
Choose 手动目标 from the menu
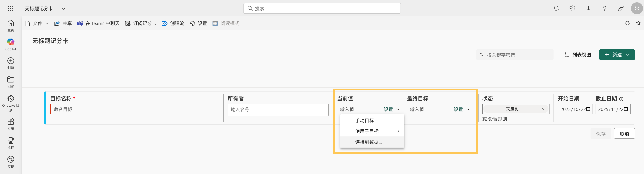[x=365, y=121]
